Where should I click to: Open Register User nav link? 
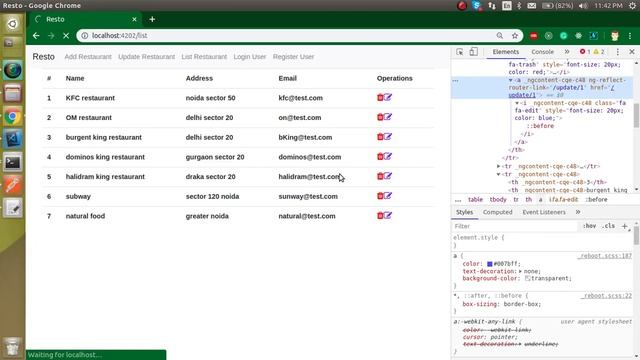click(293, 57)
